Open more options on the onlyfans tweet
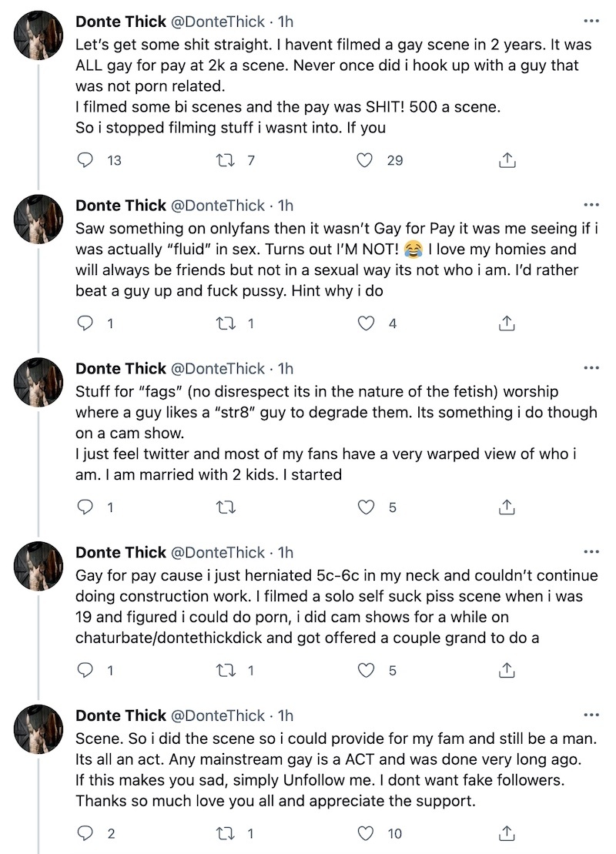 tap(591, 206)
